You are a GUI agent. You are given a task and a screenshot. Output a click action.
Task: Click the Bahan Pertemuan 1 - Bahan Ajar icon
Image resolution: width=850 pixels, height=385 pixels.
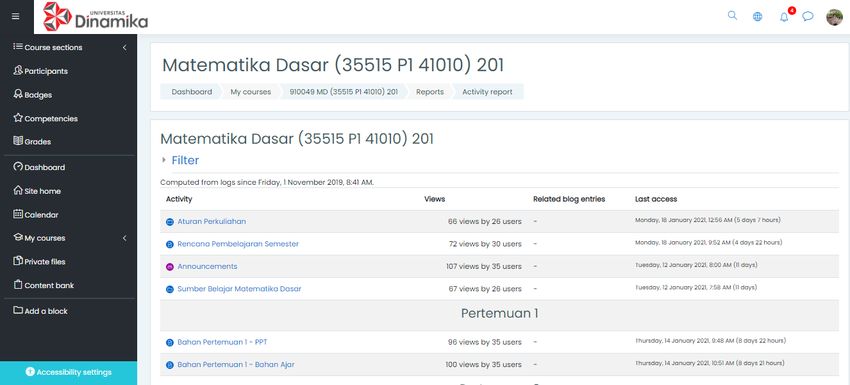pyautogui.click(x=170, y=365)
